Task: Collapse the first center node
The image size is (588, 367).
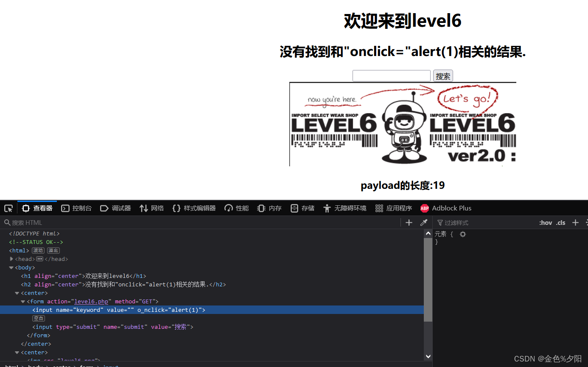Action: pos(17,293)
